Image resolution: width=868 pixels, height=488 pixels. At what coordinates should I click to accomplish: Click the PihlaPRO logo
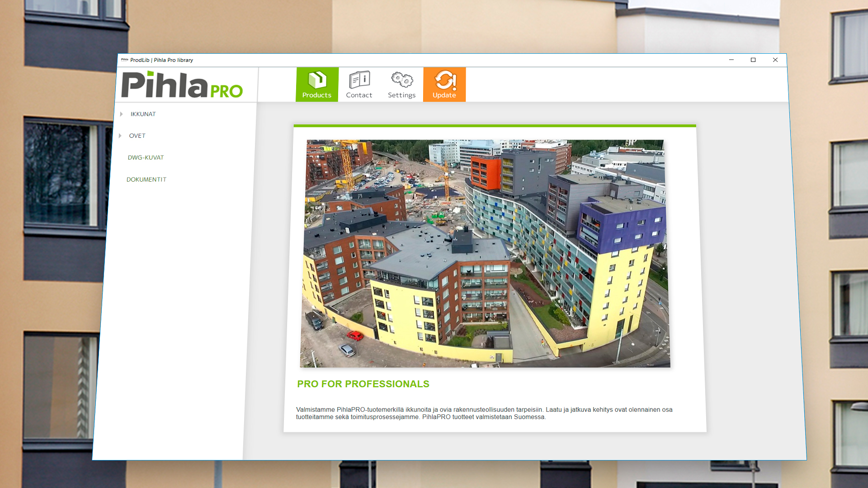(x=182, y=85)
